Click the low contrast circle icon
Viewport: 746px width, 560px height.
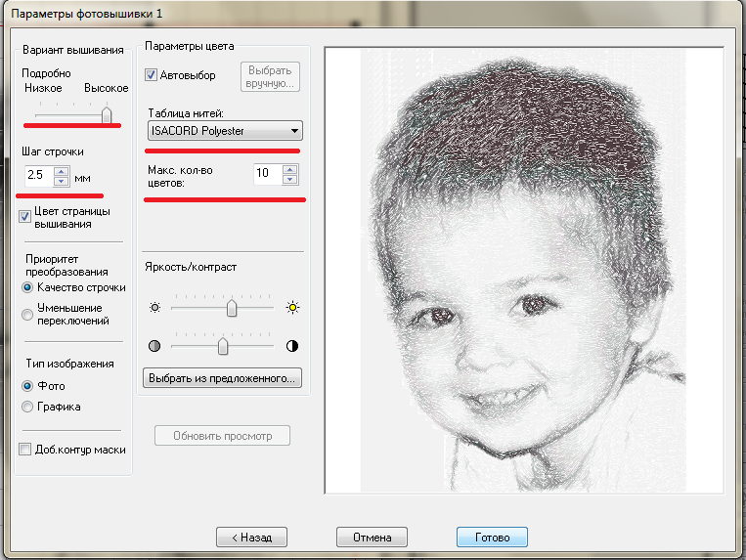(x=154, y=346)
